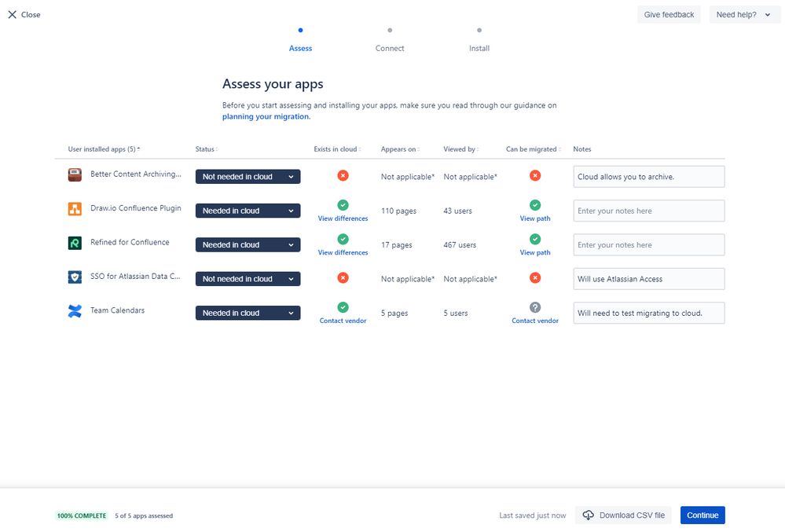Click the Team Calendars app name
Image resolution: width=785 pixels, height=532 pixels.
(117, 310)
